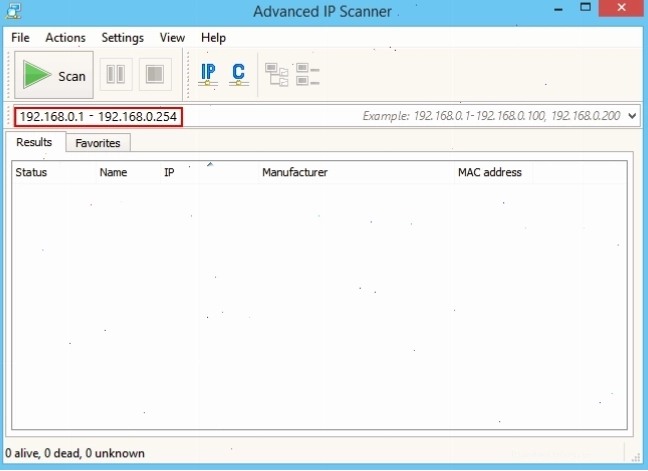This screenshot has width=648, height=471.
Task: Click the Expand all tree icon
Action: pos(276,75)
